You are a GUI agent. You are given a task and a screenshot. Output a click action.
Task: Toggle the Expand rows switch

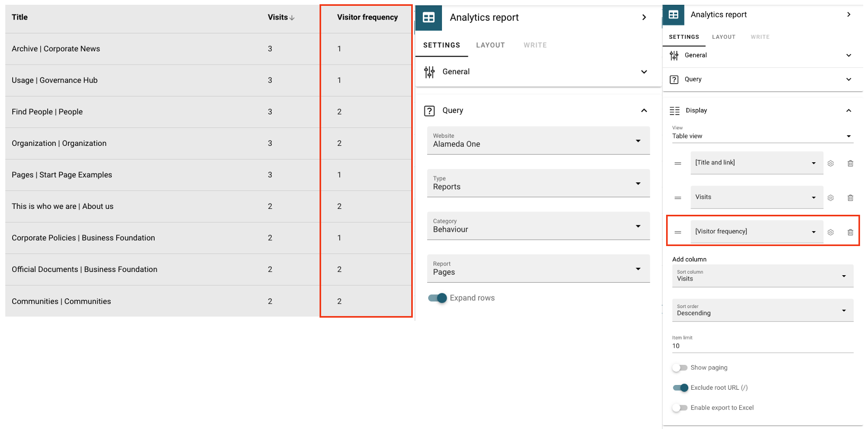click(x=438, y=298)
